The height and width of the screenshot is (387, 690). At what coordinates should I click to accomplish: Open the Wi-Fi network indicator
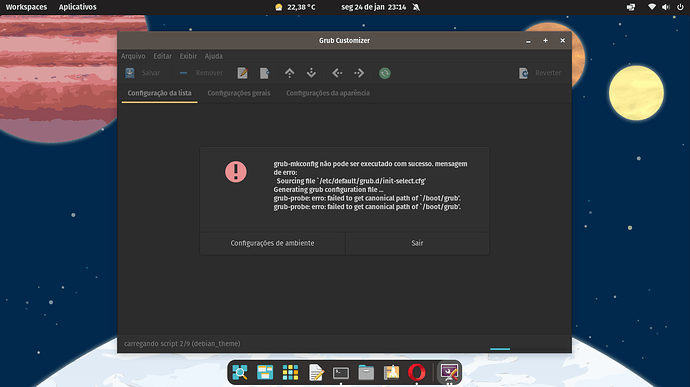pyautogui.click(x=652, y=7)
